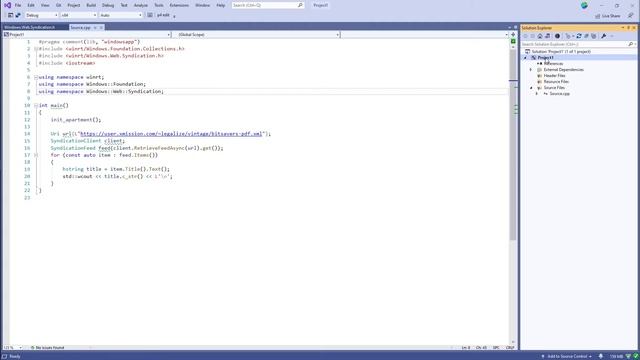The width and height of the screenshot is (640, 360).
Task: Expand the Source.cpp tree arrow
Action: pos(537,94)
